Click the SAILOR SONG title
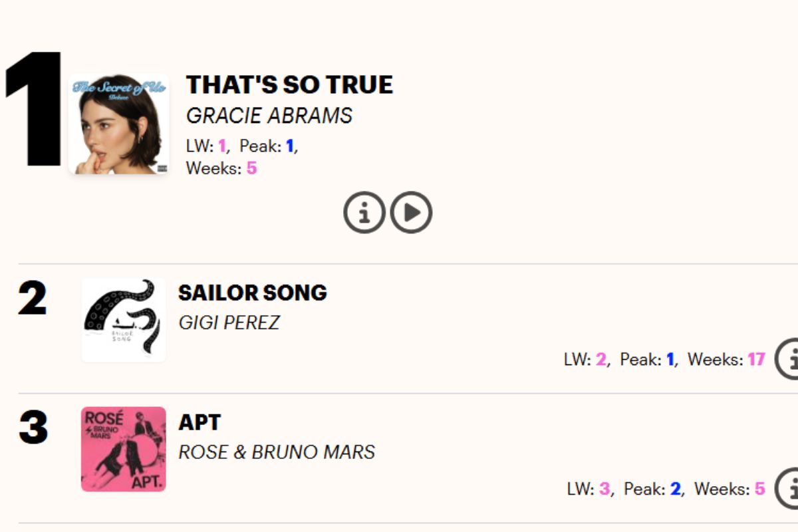The height and width of the screenshot is (532, 798). click(x=253, y=293)
